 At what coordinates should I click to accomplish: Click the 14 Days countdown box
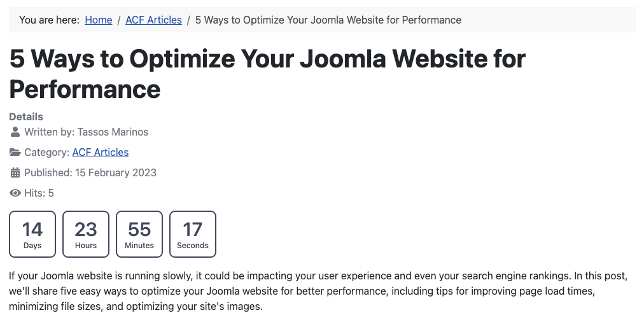pyautogui.click(x=32, y=234)
